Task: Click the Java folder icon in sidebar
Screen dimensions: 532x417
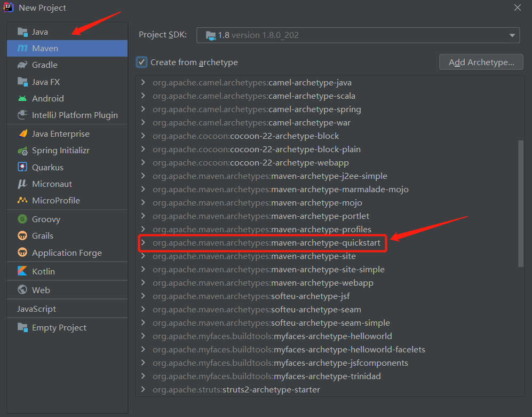Action: (22, 32)
